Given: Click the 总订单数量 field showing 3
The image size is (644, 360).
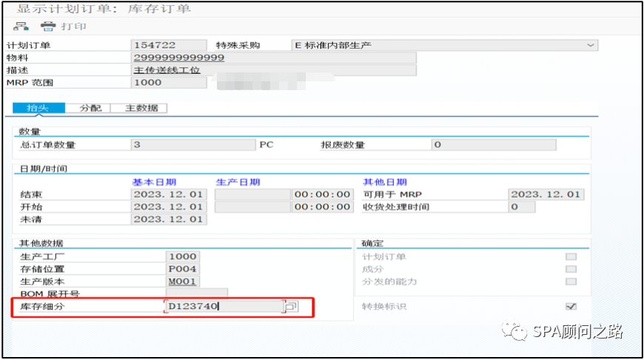Looking at the screenshot, I should (x=193, y=145).
